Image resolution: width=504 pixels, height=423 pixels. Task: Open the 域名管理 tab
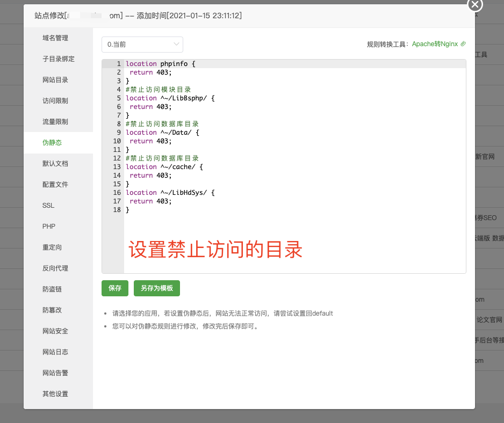coord(55,38)
